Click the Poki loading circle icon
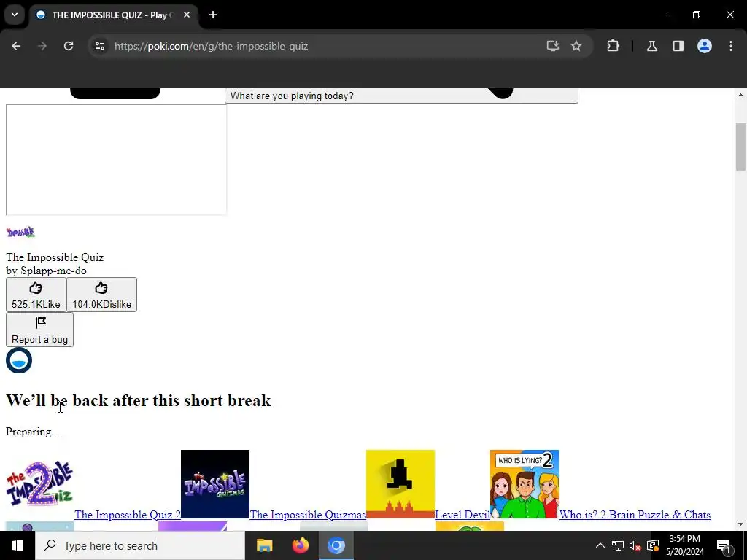747x560 pixels. click(x=19, y=360)
